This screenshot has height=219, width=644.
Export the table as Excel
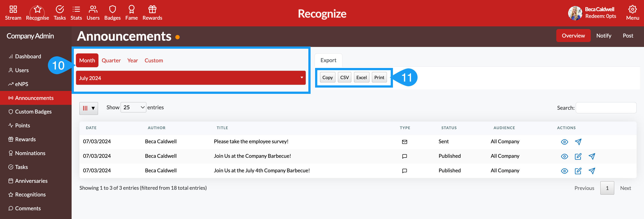tap(362, 77)
